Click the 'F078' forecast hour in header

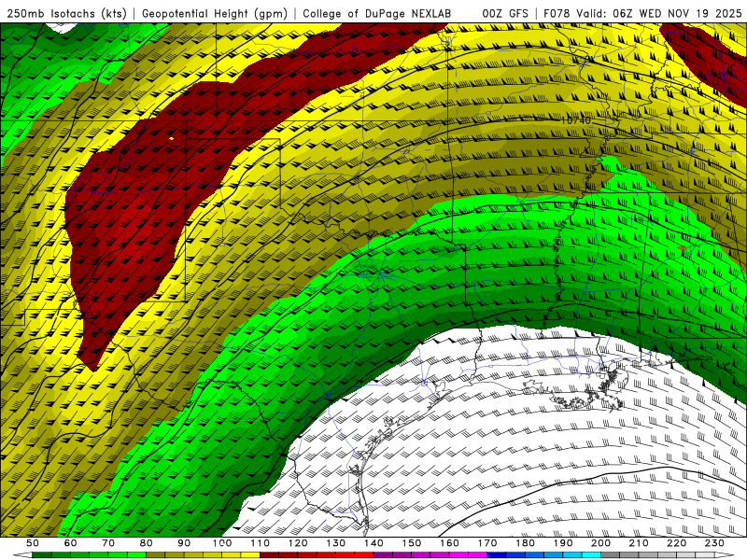tap(557, 13)
